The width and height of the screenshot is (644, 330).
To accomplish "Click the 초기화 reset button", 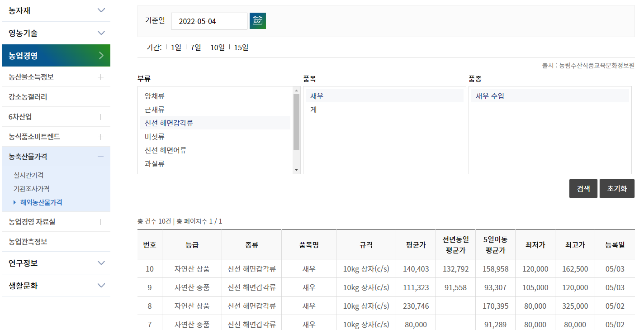I will [617, 188].
